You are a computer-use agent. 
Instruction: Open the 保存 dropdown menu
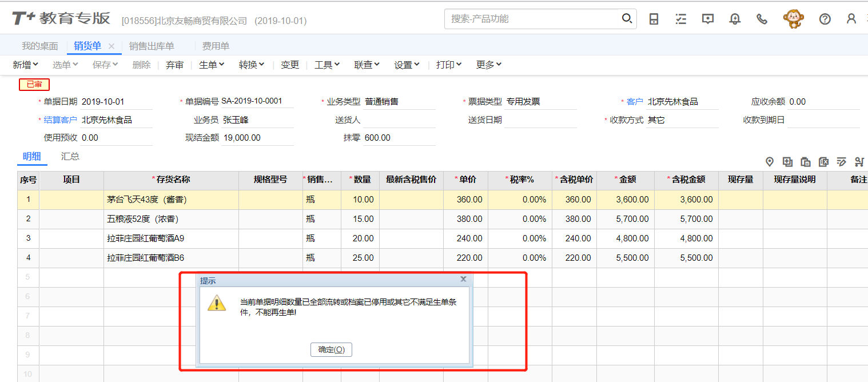[105, 65]
